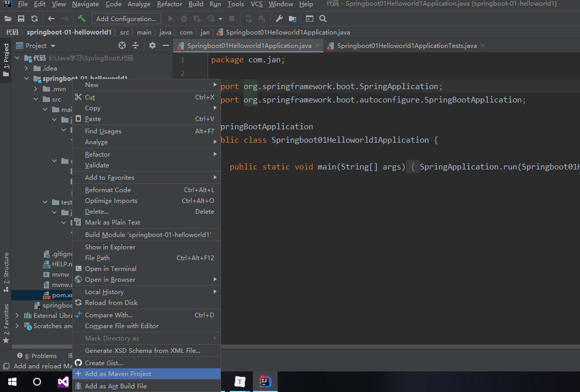Click the Open folder toolbar icon

(x=8, y=19)
